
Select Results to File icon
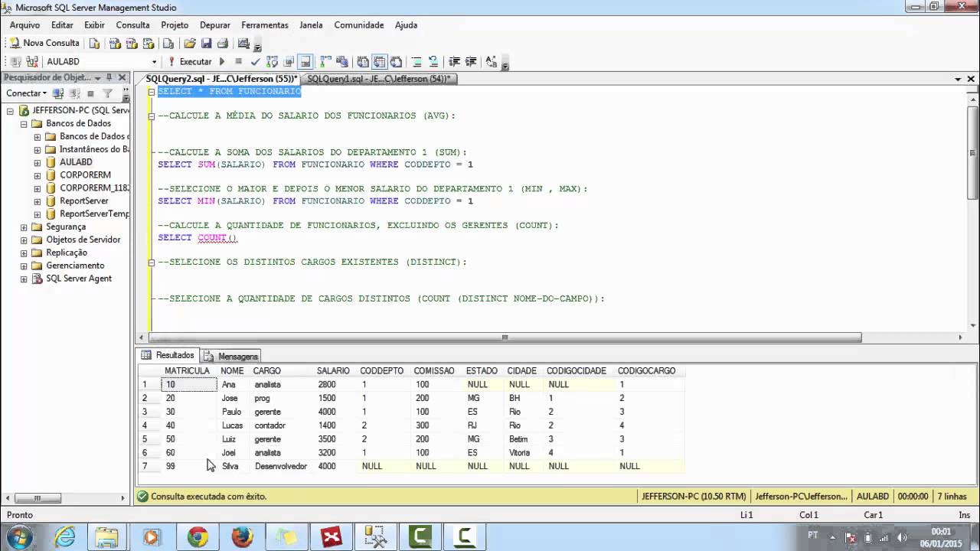[396, 61]
